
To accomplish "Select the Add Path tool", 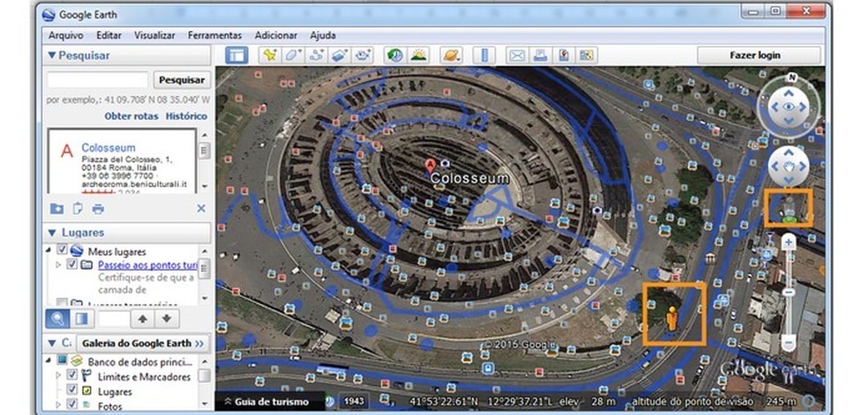I will pyautogui.click(x=316, y=56).
